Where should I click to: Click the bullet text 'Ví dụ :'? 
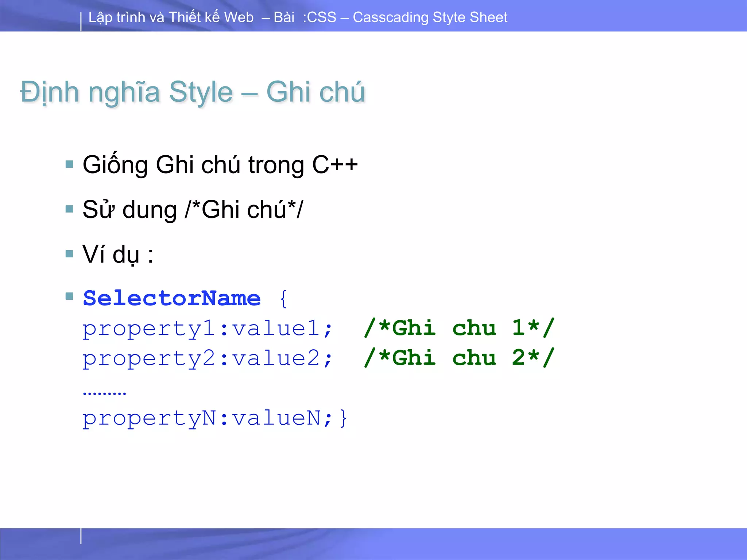pos(118,254)
